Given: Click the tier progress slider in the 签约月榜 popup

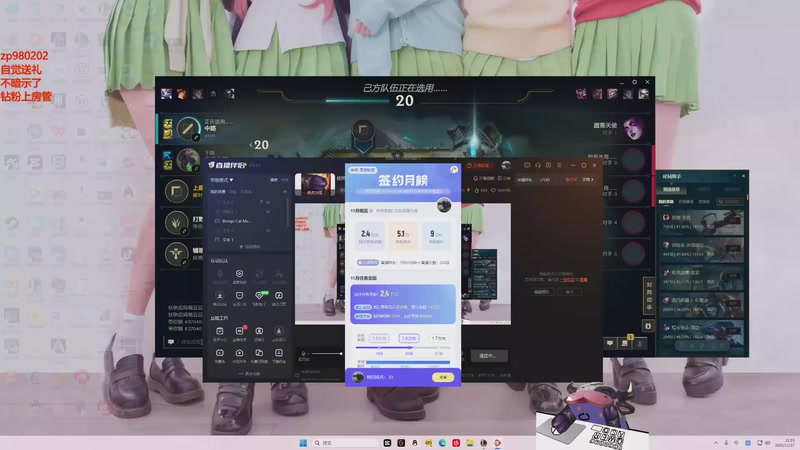Looking at the screenshot, I should (403, 347).
